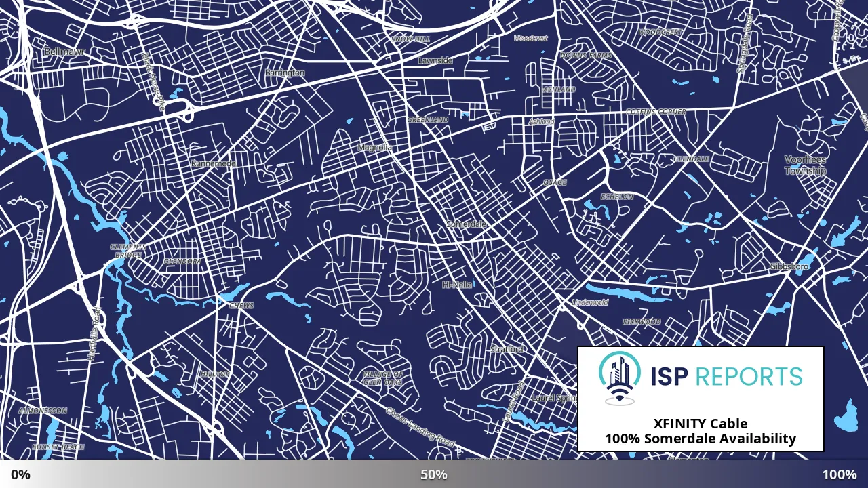868x488 pixels.
Task: Click the Somerdale map label
Action: [x=467, y=224]
